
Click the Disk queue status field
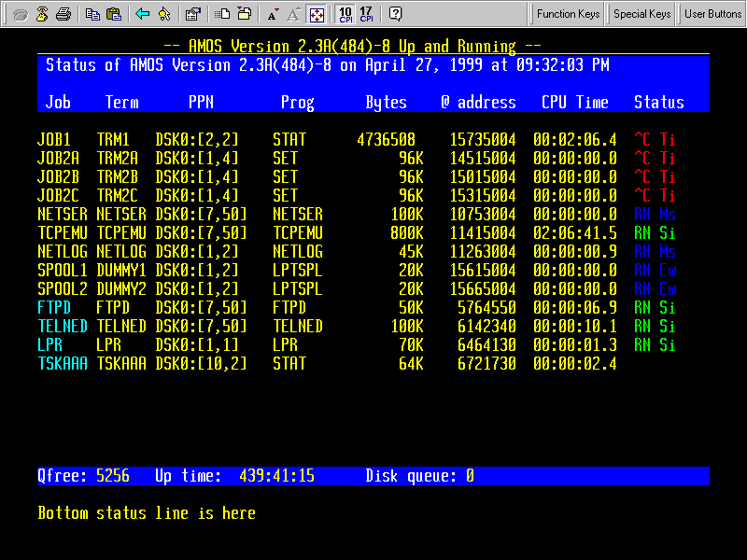click(x=419, y=476)
